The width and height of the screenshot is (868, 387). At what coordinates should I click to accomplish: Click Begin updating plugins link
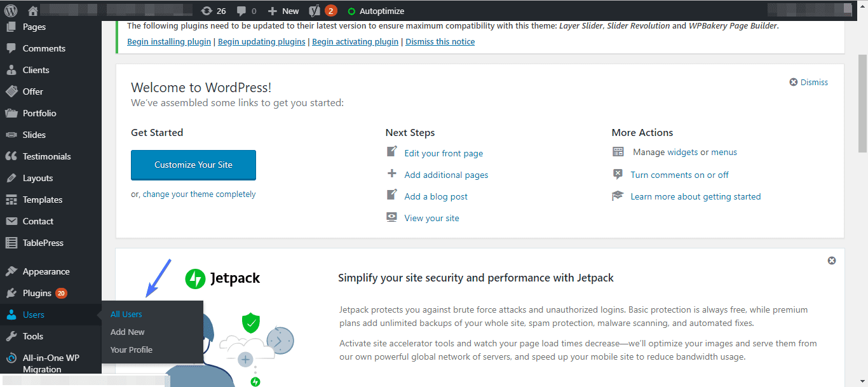pyautogui.click(x=262, y=41)
